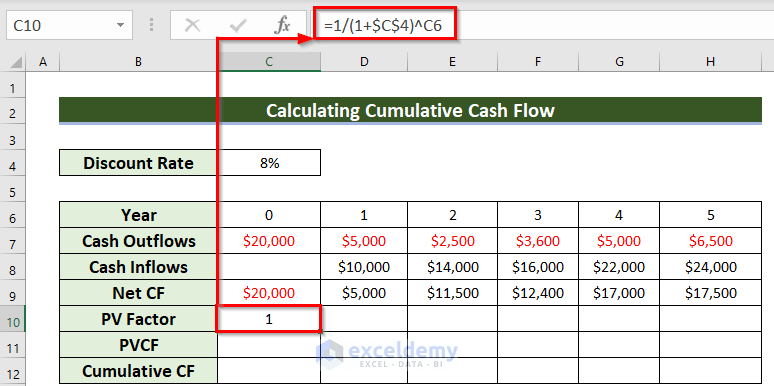774x386 pixels.
Task: Select the $11,500 Net CF cell
Action: 452,293
